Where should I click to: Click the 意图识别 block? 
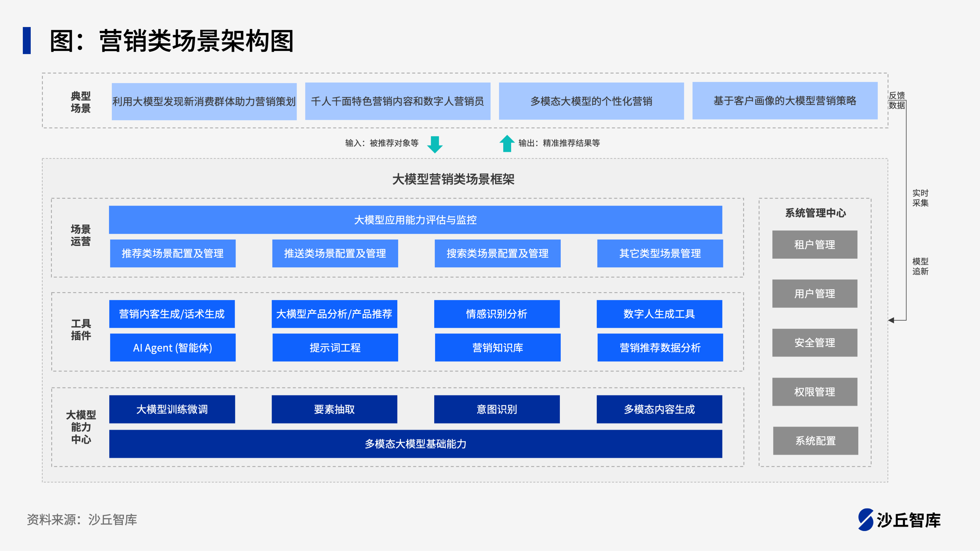[497, 409]
